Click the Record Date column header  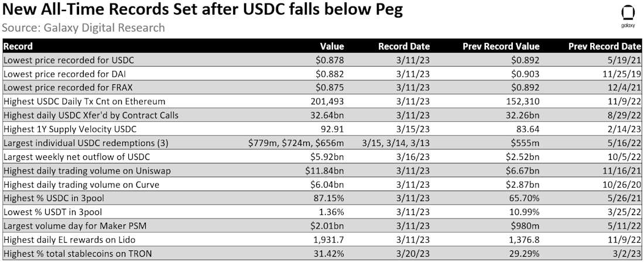pyautogui.click(x=404, y=46)
